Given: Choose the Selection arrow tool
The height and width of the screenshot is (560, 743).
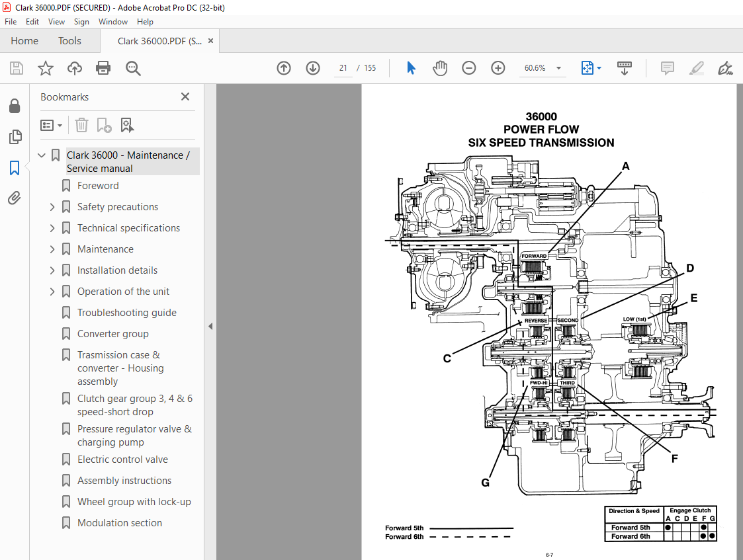Looking at the screenshot, I should coord(411,68).
